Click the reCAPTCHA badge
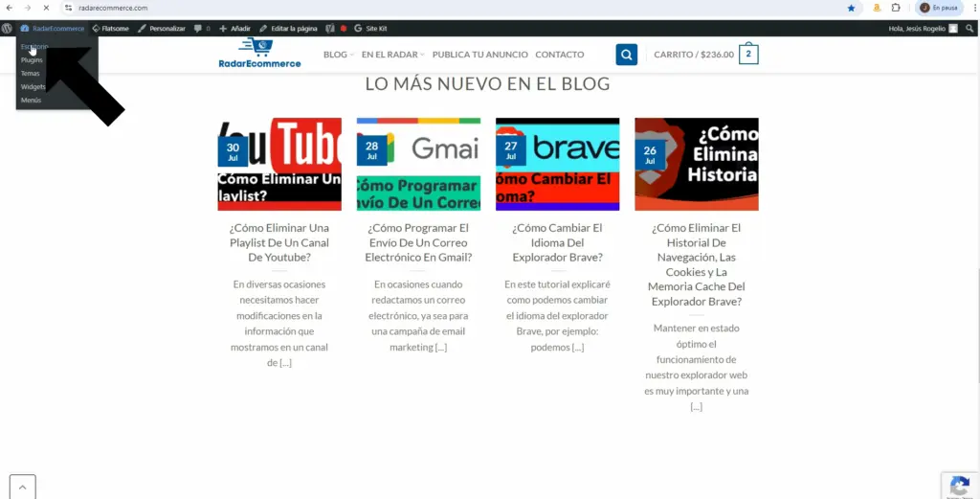Image resolution: width=980 pixels, height=499 pixels. pos(960,486)
